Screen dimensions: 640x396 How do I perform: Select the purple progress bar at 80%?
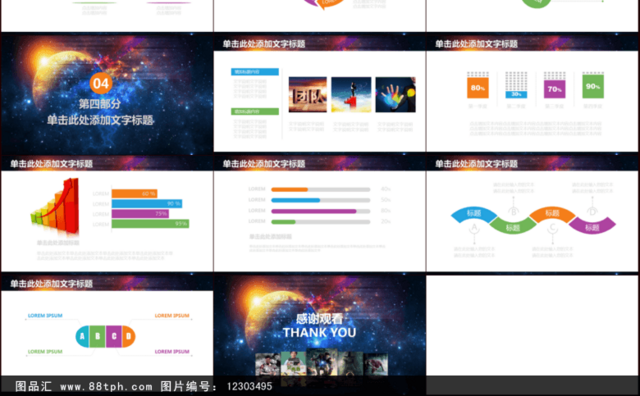313,211
